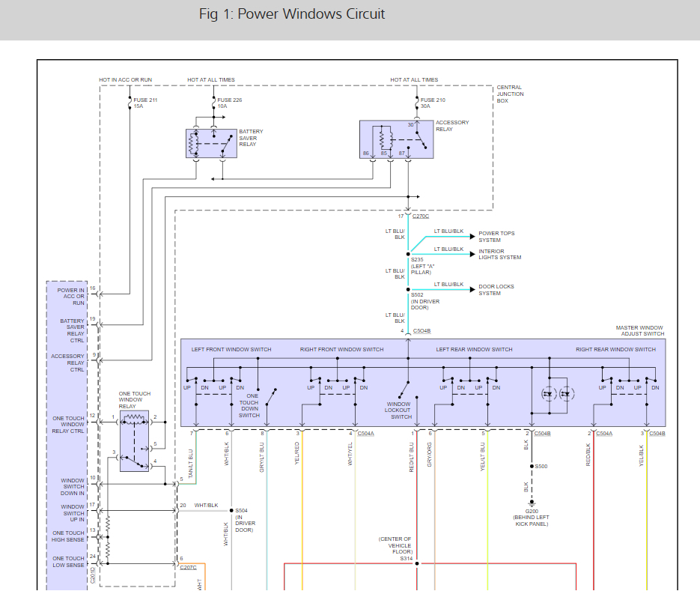The height and width of the screenshot is (603, 700).
Task: Click the illumination LED symbol in master switch
Action: coord(558,393)
